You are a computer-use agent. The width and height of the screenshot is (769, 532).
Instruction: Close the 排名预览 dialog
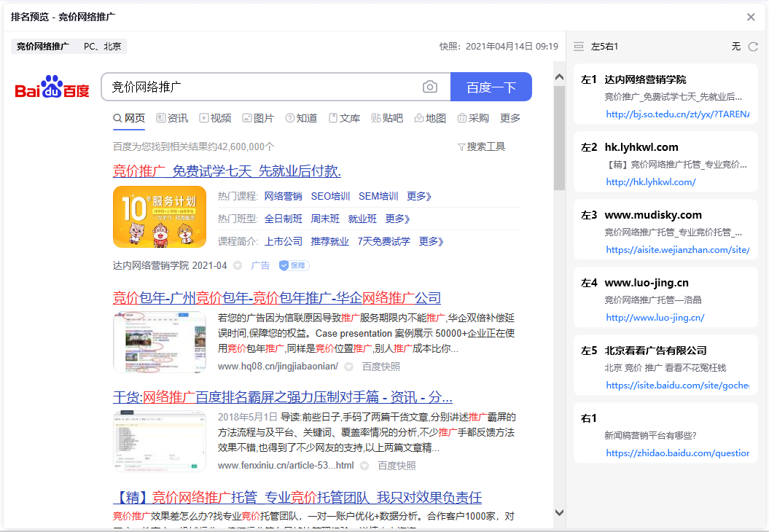point(750,17)
